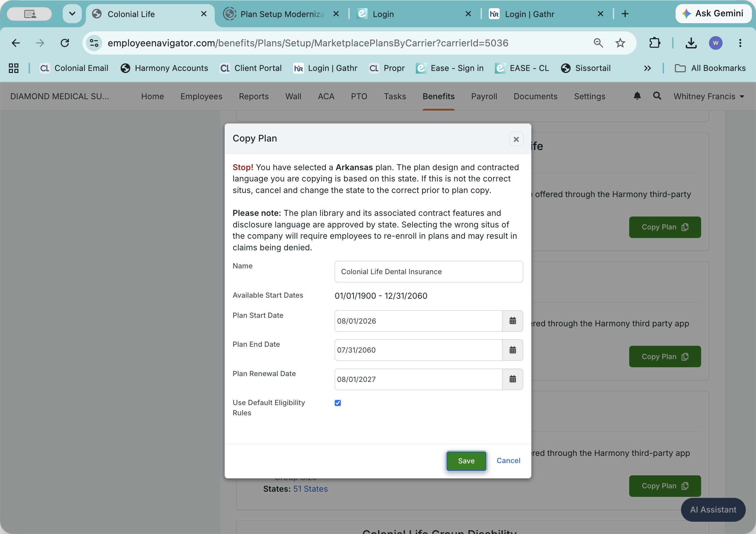Image resolution: width=756 pixels, height=534 pixels.
Task: Open the Employee Navigator search icon
Action: [657, 96]
